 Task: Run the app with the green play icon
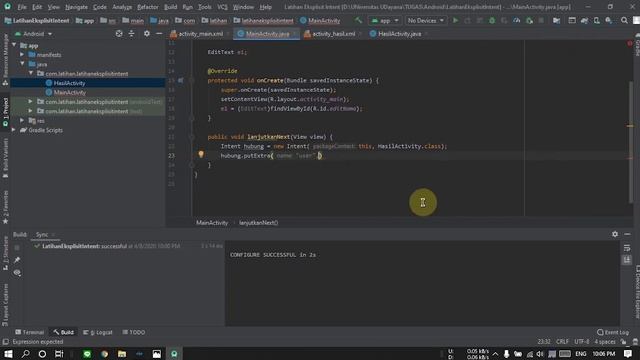coord(456,20)
